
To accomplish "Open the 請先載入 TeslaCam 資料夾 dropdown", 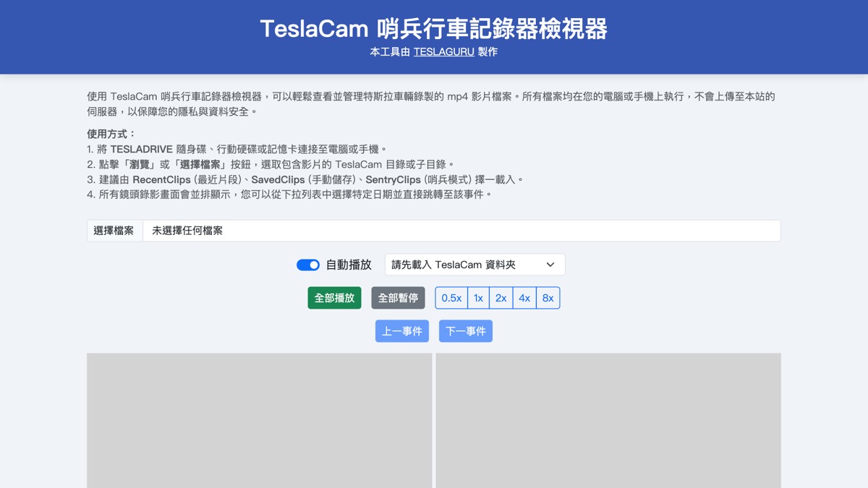I will tap(475, 265).
